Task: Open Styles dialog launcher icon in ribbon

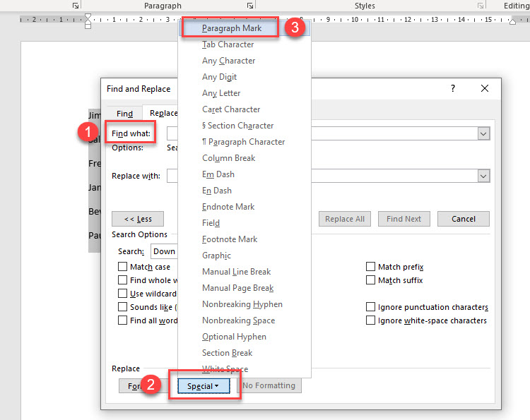Action: [x=481, y=6]
